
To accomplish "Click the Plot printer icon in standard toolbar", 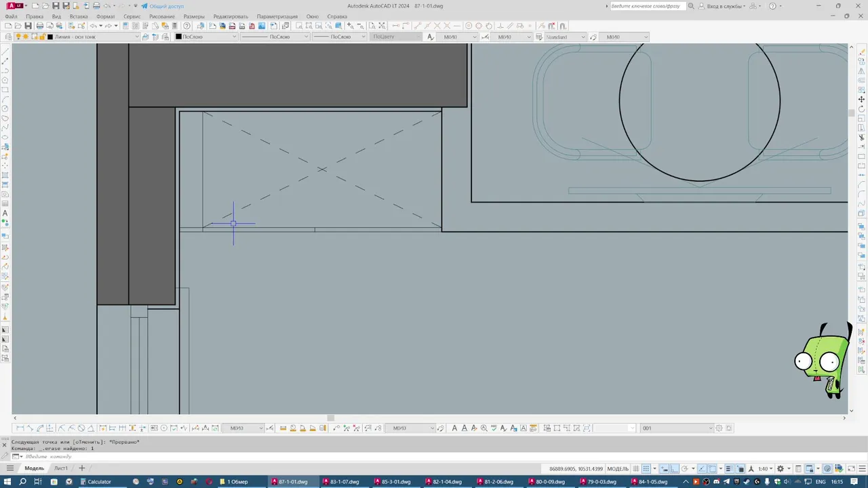I will click(x=39, y=26).
